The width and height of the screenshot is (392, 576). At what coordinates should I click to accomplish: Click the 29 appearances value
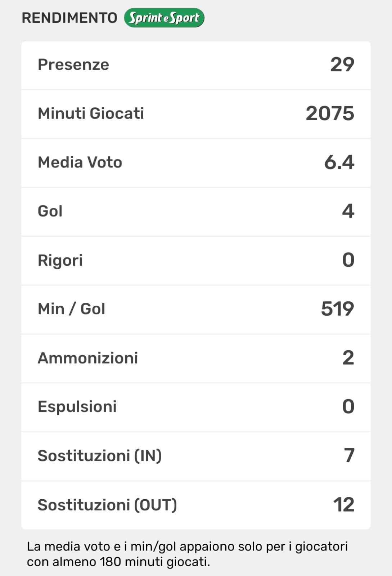pyautogui.click(x=342, y=65)
